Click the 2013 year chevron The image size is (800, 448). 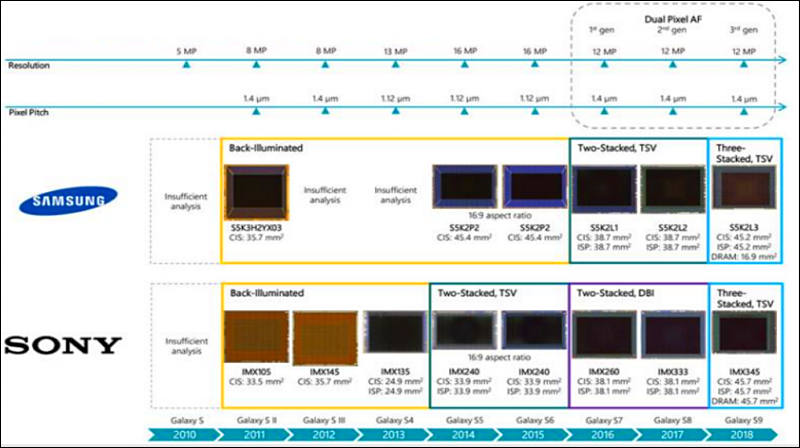click(x=393, y=435)
